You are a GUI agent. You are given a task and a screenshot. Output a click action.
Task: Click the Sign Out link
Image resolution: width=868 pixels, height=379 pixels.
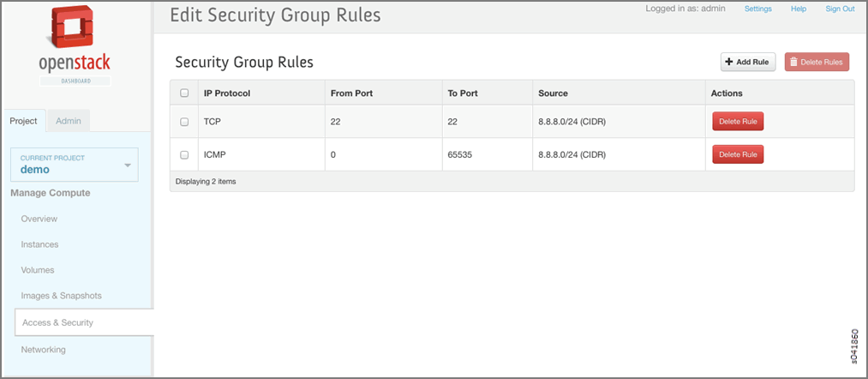coord(840,9)
